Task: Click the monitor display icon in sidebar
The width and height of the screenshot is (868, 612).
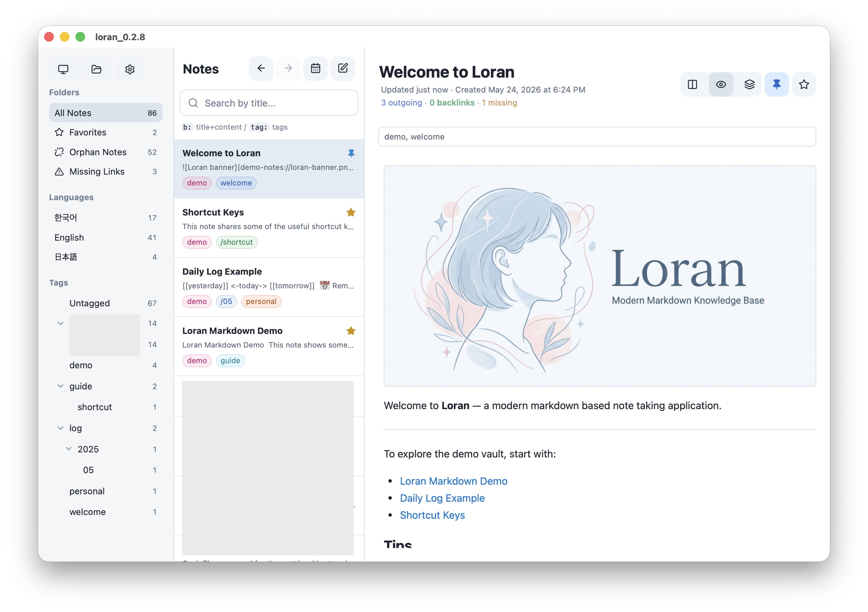Action: point(63,69)
